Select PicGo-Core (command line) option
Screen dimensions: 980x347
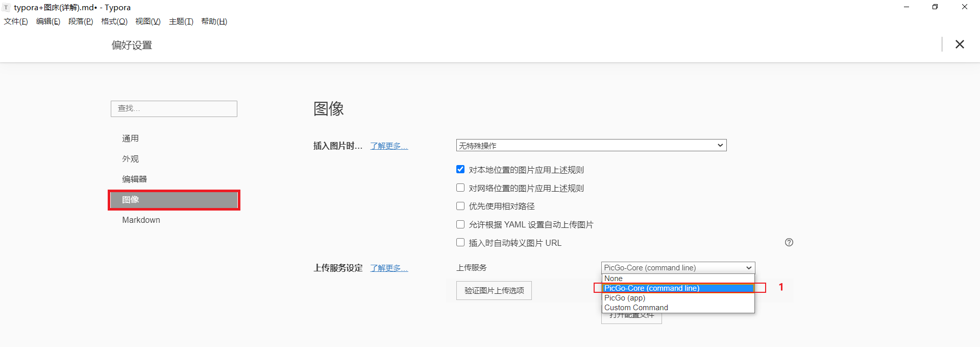678,288
